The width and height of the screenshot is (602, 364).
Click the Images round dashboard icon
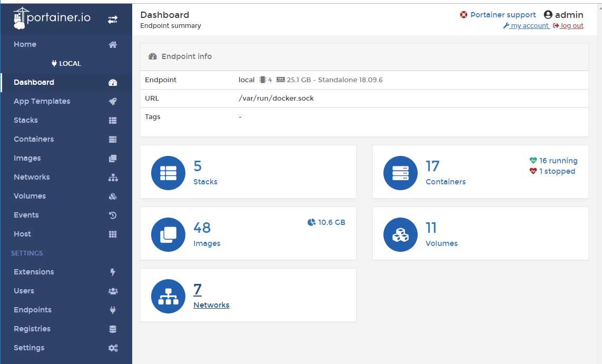[168, 234]
